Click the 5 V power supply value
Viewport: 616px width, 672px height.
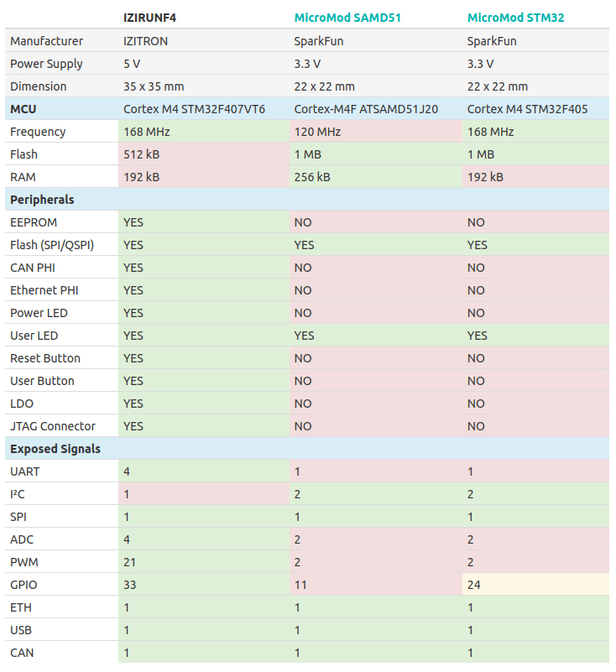point(132,64)
